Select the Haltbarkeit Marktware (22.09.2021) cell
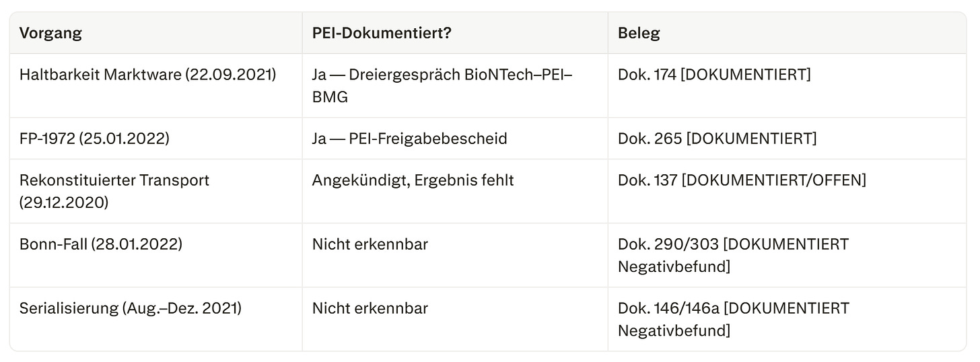This screenshot has width=980, height=362. click(x=155, y=85)
